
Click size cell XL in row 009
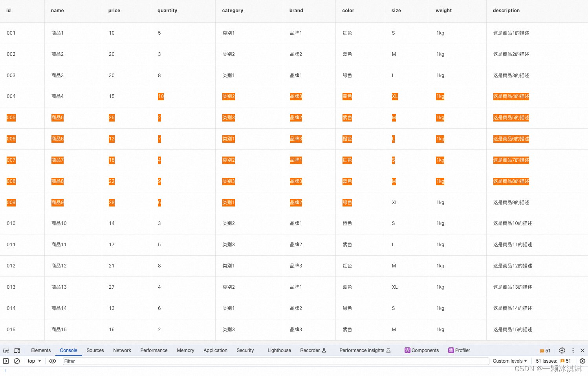395,203
